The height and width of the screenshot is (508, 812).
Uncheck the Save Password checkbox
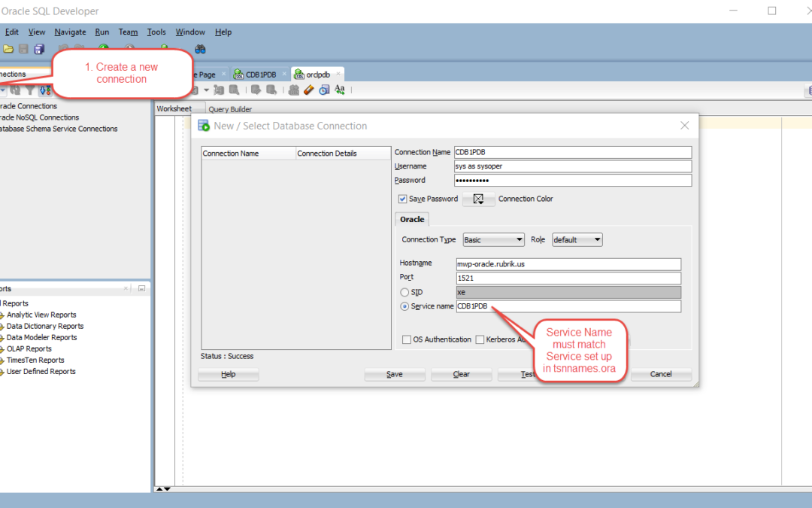pyautogui.click(x=402, y=199)
